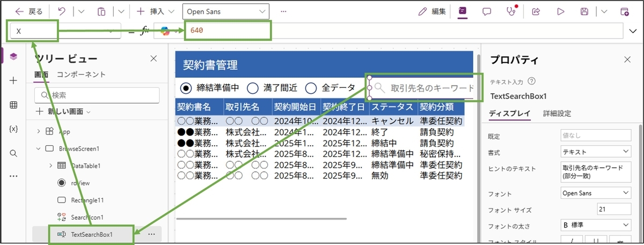The width and height of the screenshot is (644, 245).
Task: Click the 無効 status cell
Action: 381,175
